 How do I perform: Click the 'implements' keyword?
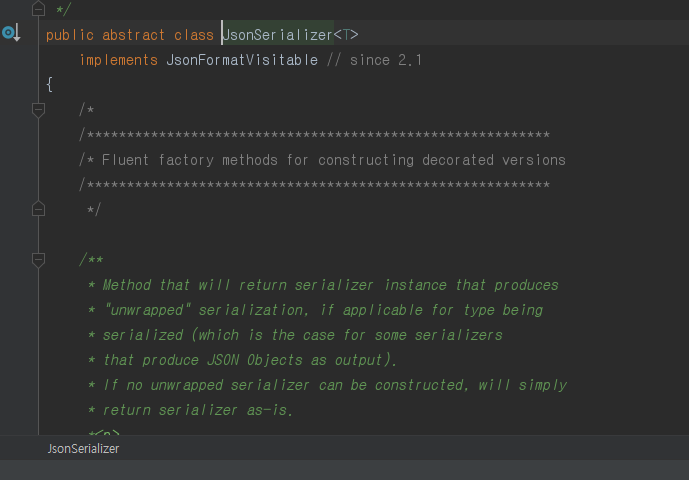pos(119,60)
